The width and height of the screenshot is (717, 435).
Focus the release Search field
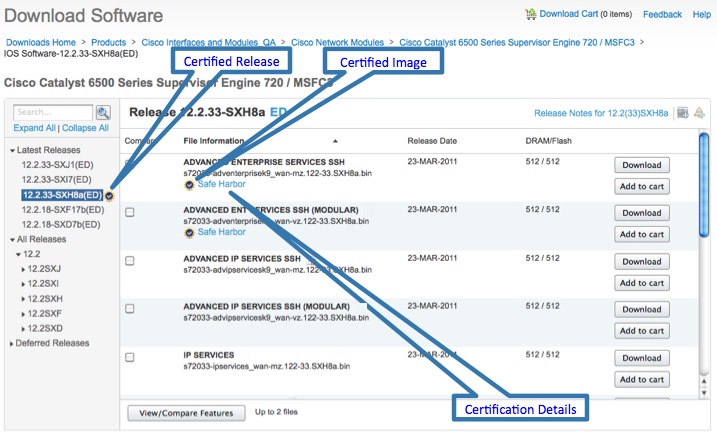click(53, 112)
